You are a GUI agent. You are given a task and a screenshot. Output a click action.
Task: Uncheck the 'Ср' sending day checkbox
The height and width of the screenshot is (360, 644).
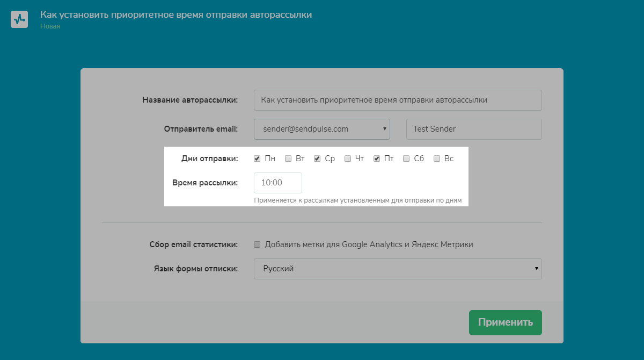click(x=317, y=159)
